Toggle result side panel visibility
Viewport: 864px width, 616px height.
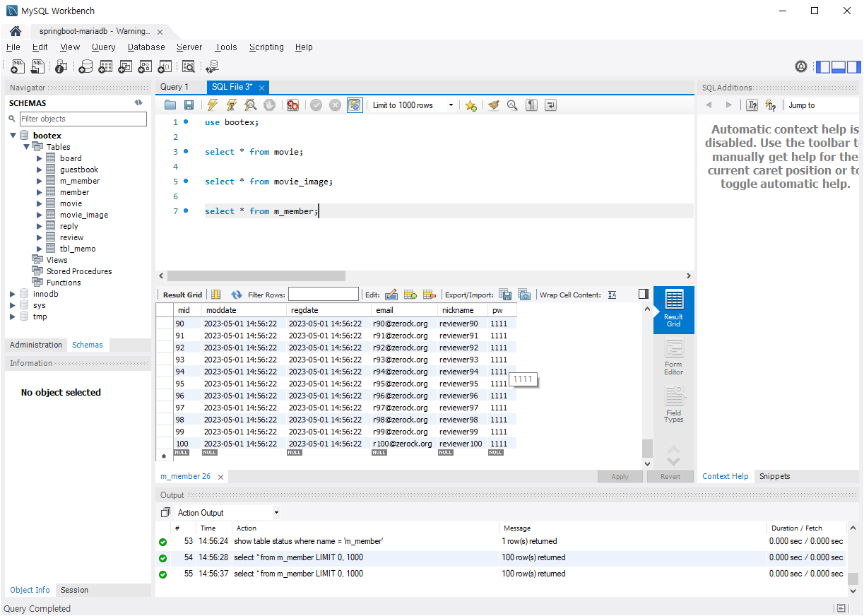pyautogui.click(x=643, y=294)
